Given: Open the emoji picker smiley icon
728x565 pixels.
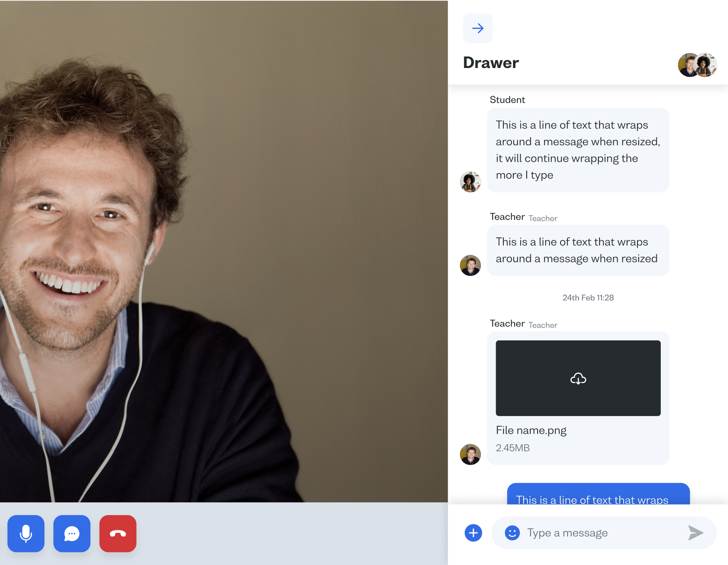Looking at the screenshot, I should (x=512, y=533).
